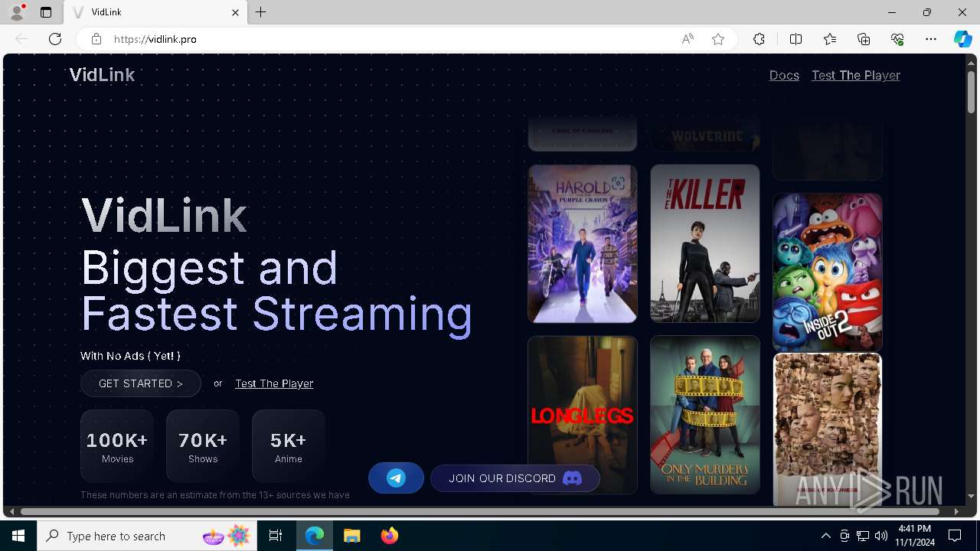Screen dimensions: 980x551
Task: Activate the Read aloud icon
Action: [688, 39]
